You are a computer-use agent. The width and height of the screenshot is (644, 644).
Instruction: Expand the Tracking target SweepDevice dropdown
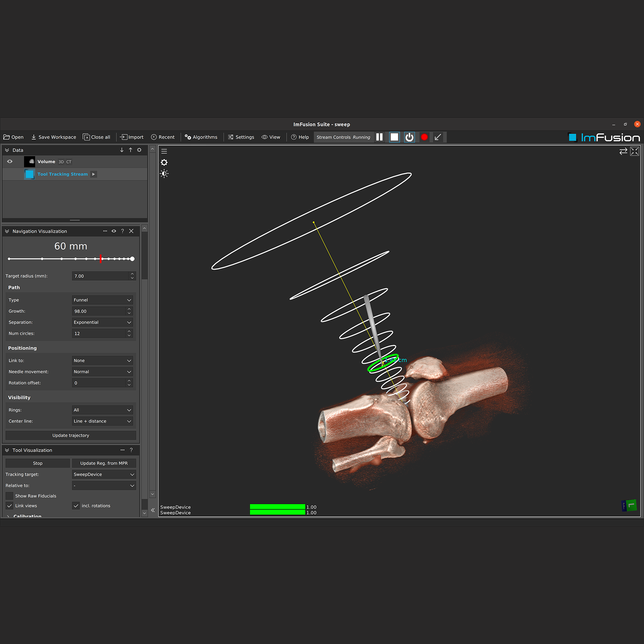104,475
